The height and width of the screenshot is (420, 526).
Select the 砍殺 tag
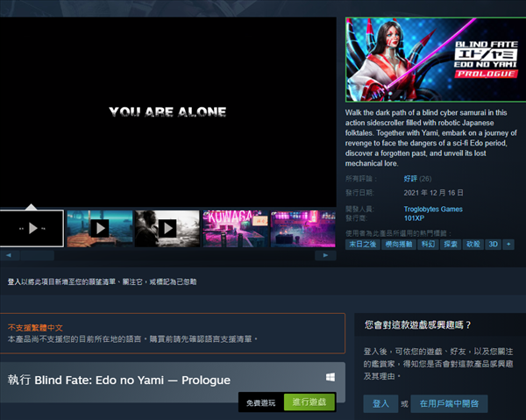(x=473, y=245)
